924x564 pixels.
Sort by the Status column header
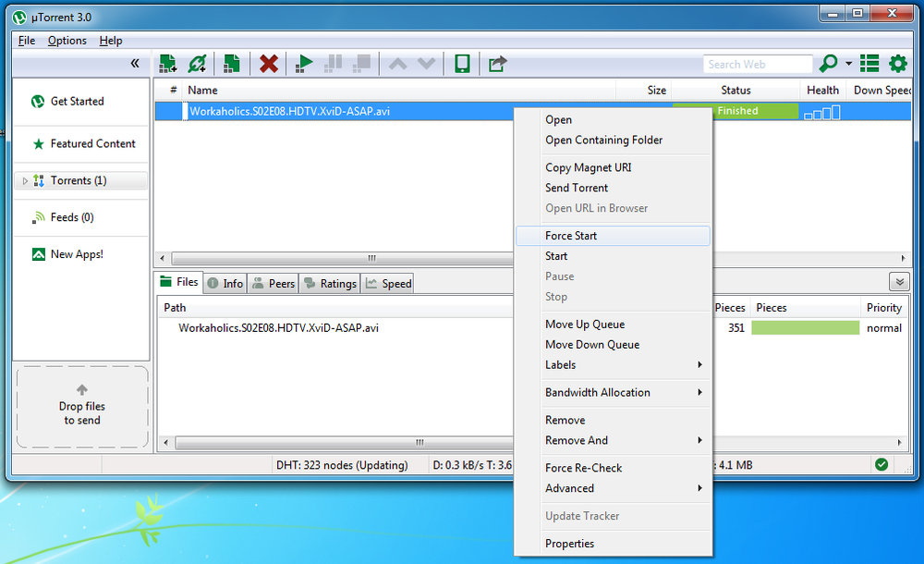click(736, 91)
